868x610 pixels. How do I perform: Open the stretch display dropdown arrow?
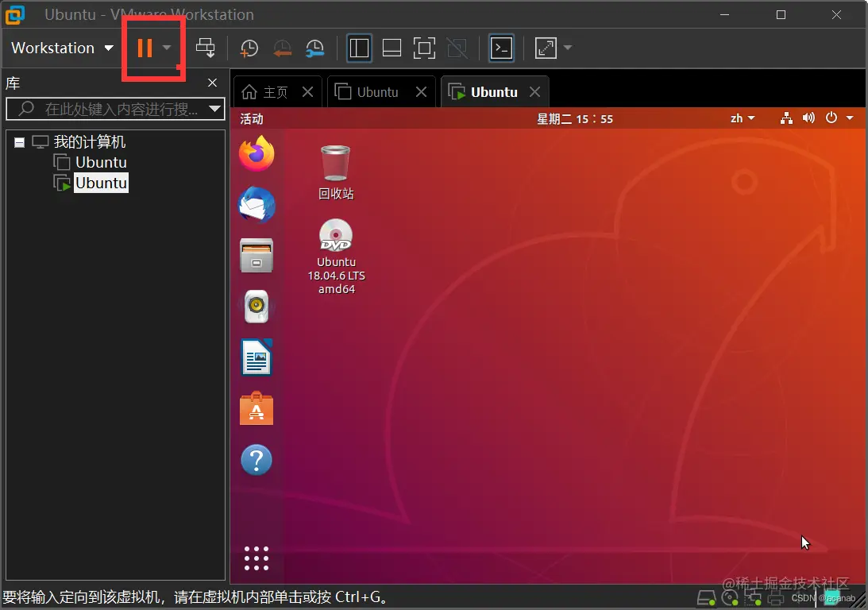[567, 48]
